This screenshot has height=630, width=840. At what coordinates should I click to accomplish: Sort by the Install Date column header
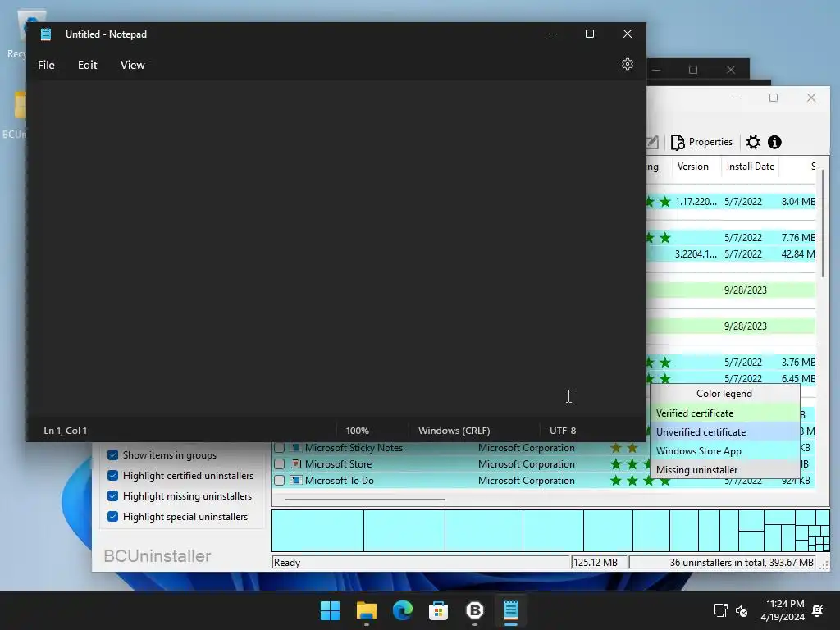click(750, 167)
